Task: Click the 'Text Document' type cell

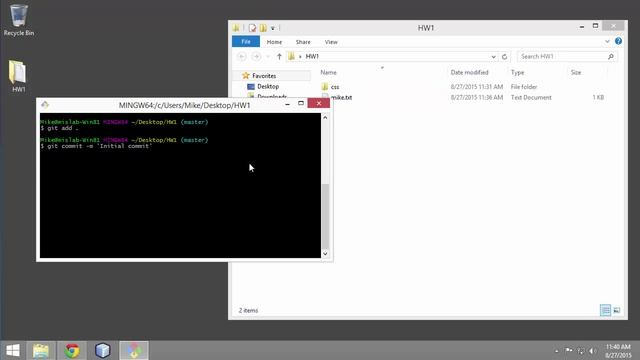Action: pyautogui.click(x=531, y=98)
